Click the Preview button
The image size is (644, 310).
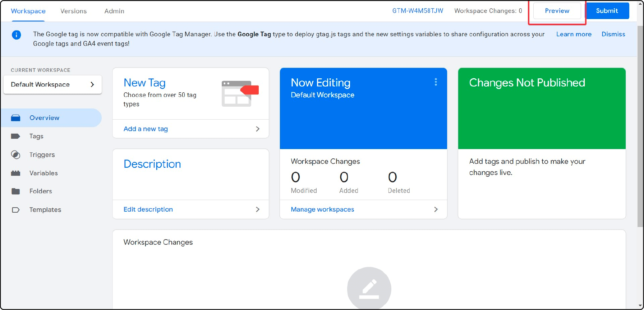[x=557, y=11]
